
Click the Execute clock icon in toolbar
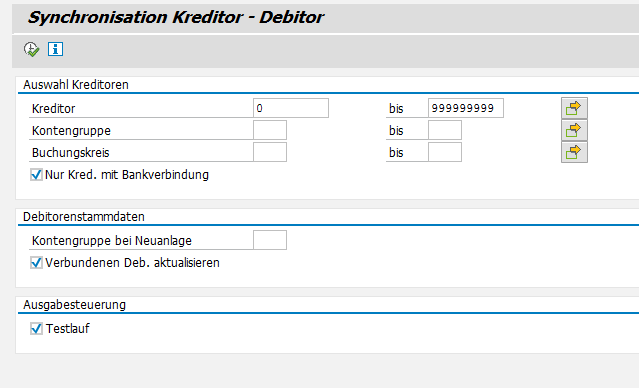31,49
